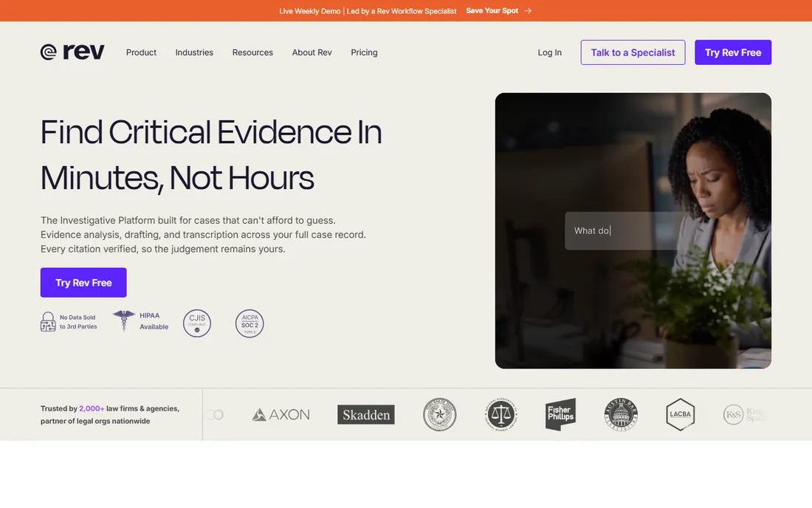Click the arrow icon beside Save Your Spot

[528, 10]
